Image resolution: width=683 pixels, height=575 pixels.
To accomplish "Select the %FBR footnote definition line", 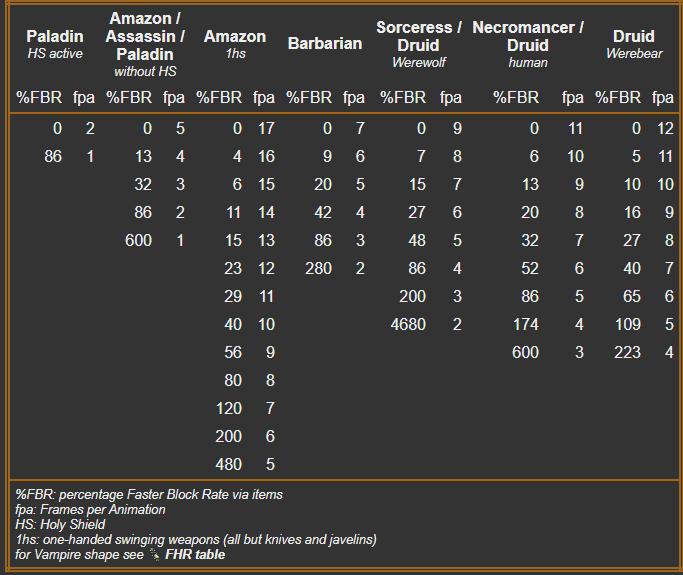I will coord(149,494).
